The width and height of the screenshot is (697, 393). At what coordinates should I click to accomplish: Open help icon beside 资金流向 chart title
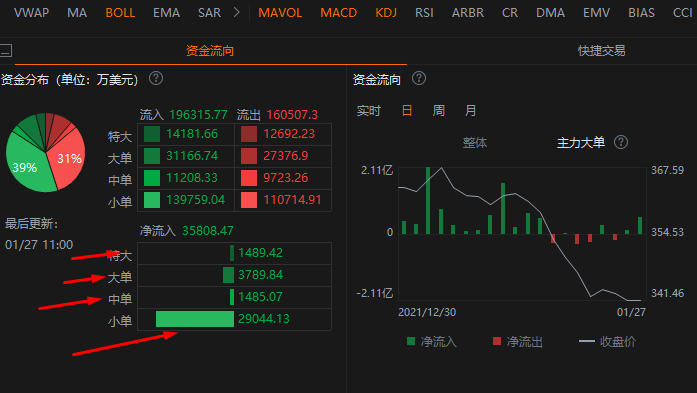click(x=419, y=79)
